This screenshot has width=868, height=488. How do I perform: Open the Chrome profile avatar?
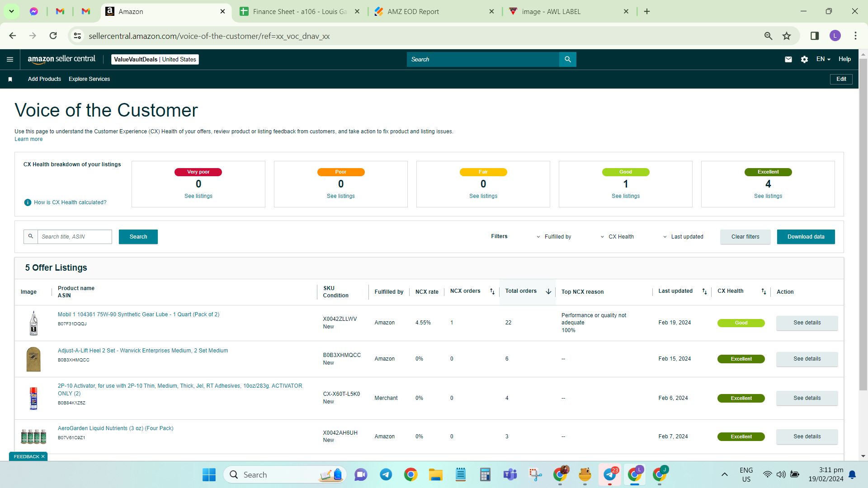pos(835,36)
